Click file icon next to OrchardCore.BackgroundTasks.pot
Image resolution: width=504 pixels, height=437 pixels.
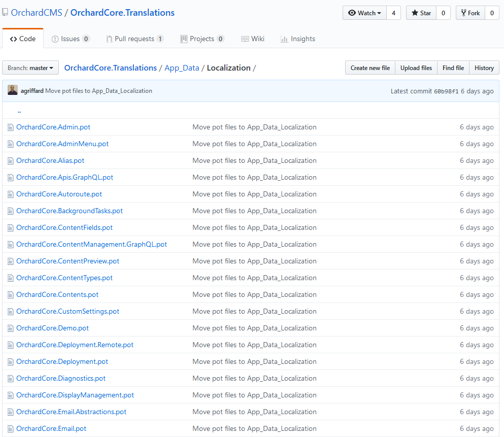(10, 211)
